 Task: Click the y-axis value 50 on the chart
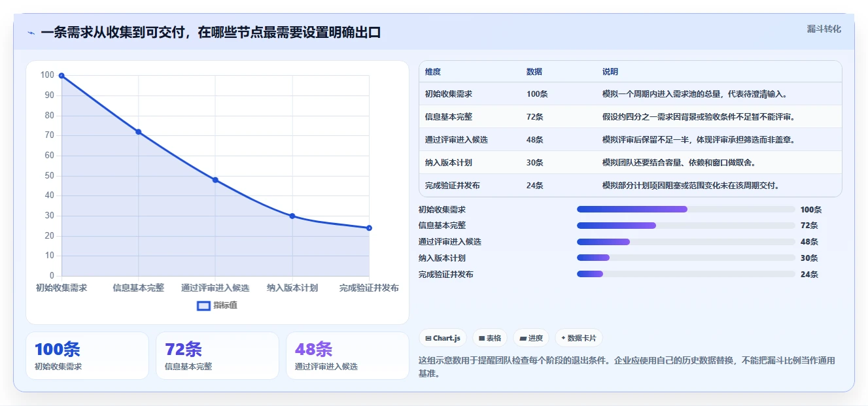tap(48, 176)
